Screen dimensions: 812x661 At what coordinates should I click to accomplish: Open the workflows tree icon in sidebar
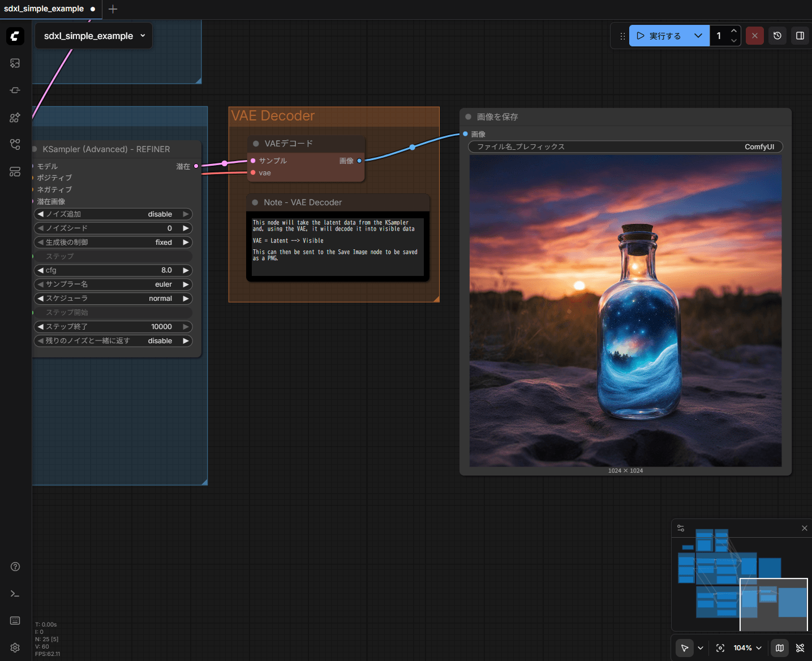pyautogui.click(x=15, y=145)
